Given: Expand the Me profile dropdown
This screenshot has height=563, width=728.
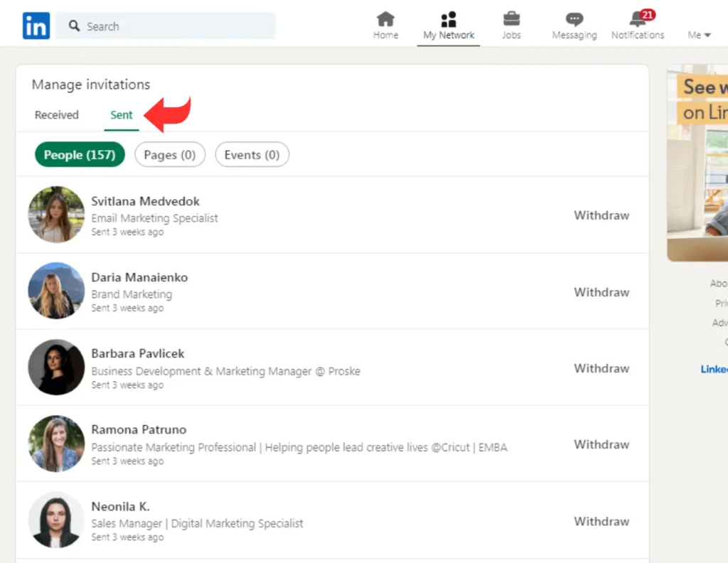Looking at the screenshot, I should (x=699, y=35).
